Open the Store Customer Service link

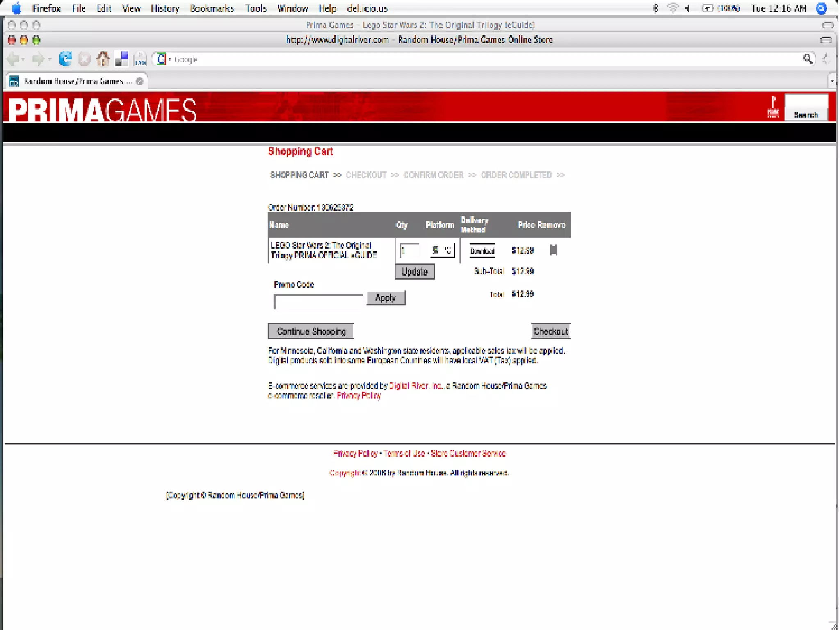tap(468, 453)
